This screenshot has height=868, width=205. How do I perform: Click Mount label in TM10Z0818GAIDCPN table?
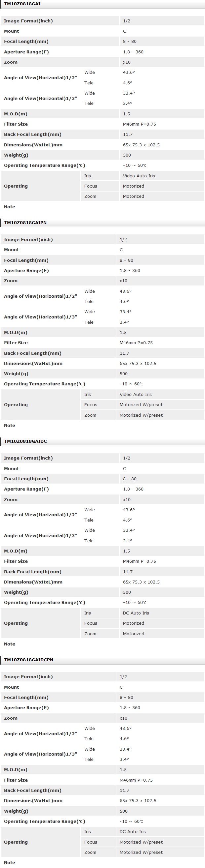12,687
